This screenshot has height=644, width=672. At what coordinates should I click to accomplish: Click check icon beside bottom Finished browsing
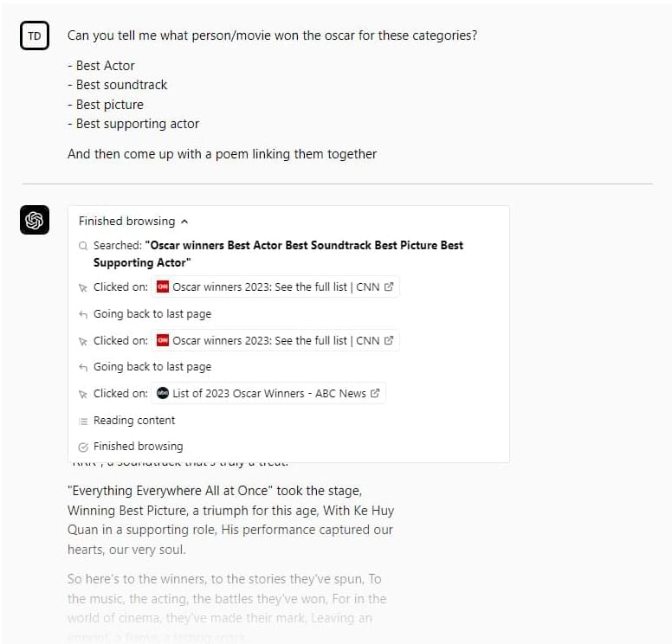coord(83,447)
